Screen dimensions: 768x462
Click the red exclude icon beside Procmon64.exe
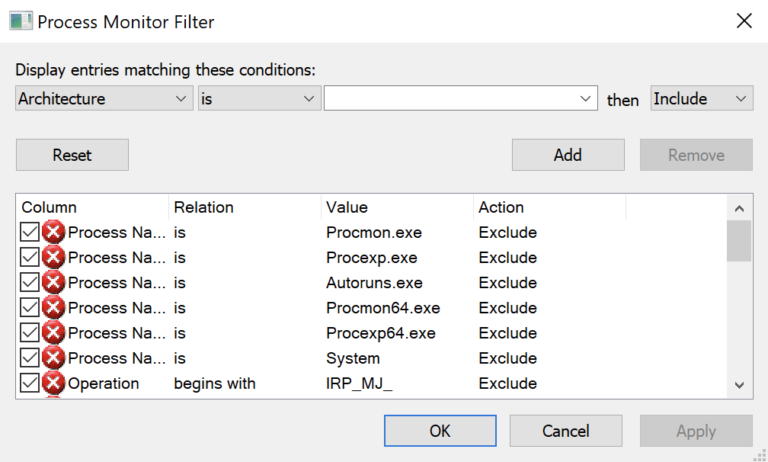[x=54, y=308]
